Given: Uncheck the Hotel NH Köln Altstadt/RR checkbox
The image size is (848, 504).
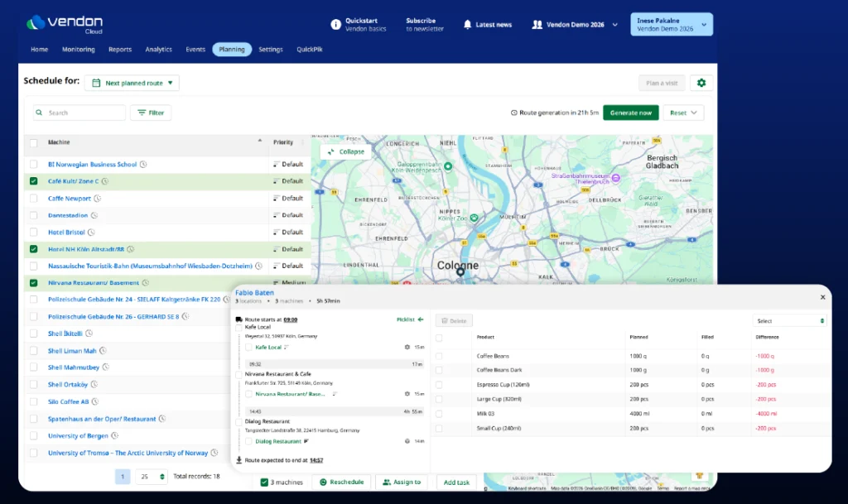Looking at the screenshot, I should point(33,249).
